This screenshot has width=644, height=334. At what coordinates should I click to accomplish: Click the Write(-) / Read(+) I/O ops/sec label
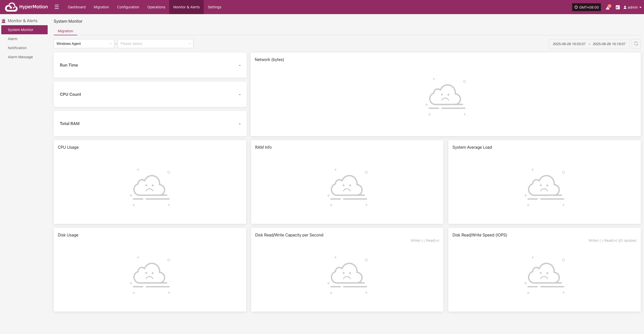612,240
